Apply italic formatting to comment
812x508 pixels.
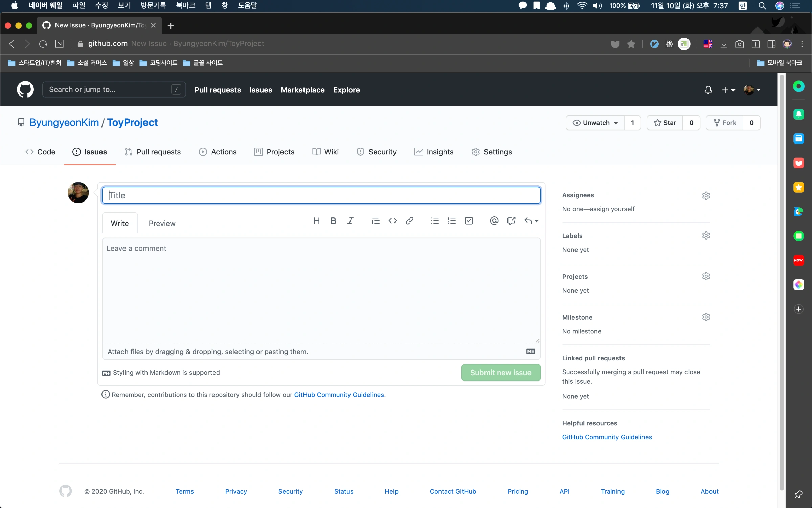click(350, 221)
